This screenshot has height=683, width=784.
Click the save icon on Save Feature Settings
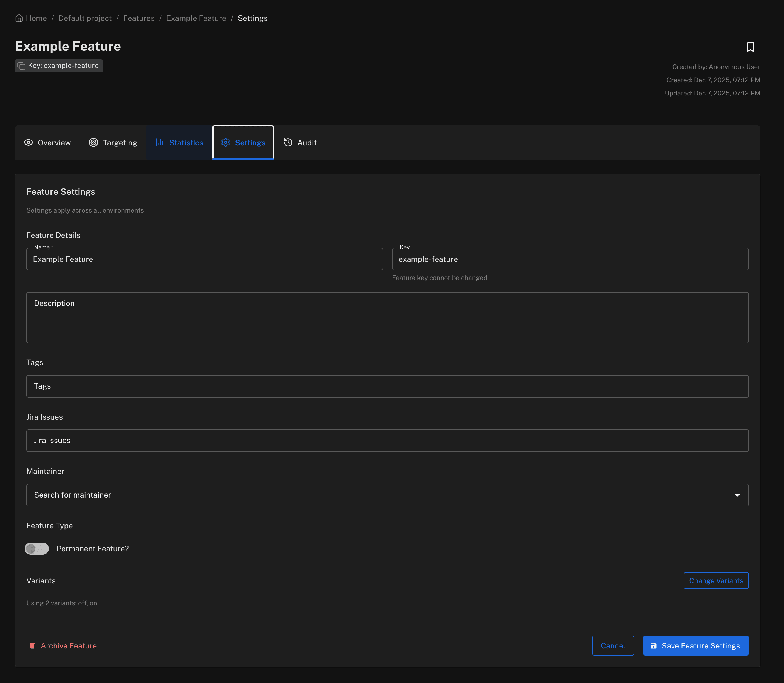654,645
